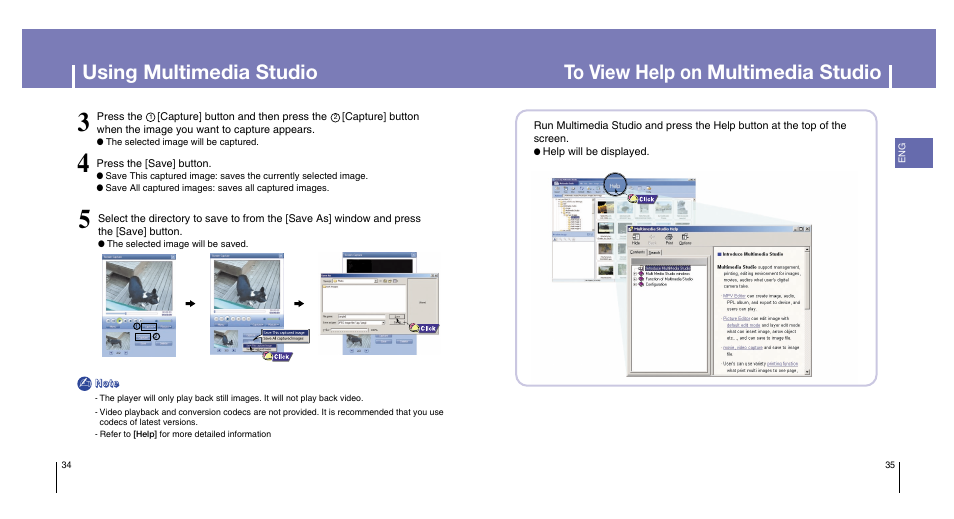
Task: Click the help content scrollbar up arrow
Action: coord(807,249)
